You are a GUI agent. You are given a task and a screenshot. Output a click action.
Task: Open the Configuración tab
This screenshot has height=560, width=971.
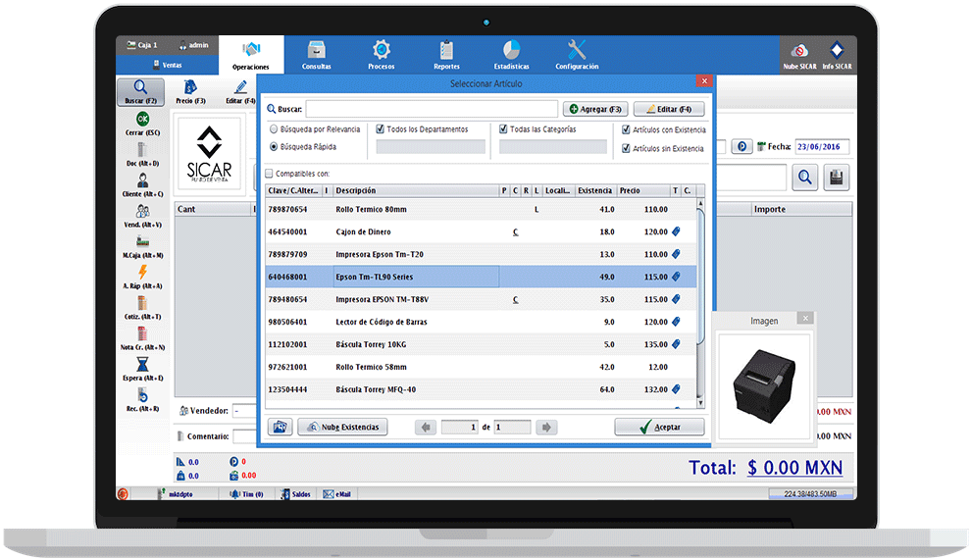577,55
